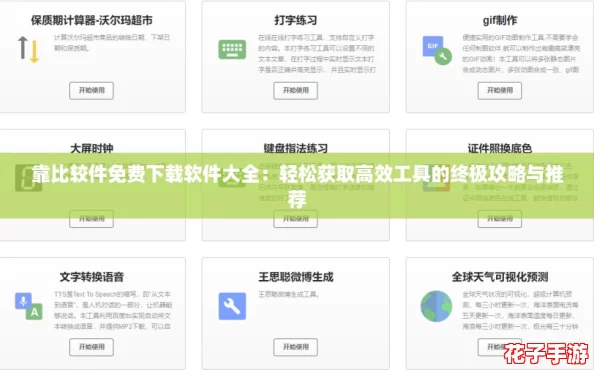This screenshot has width=594, height=372.
Task: Click the blue wrench icon for 王思聪微博生成
Action: coord(232,306)
